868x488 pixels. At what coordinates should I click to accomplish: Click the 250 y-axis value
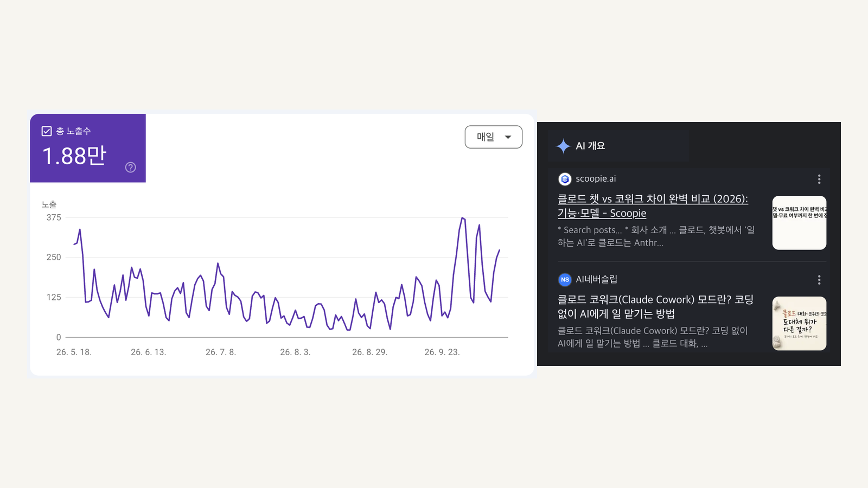coord(54,258)
